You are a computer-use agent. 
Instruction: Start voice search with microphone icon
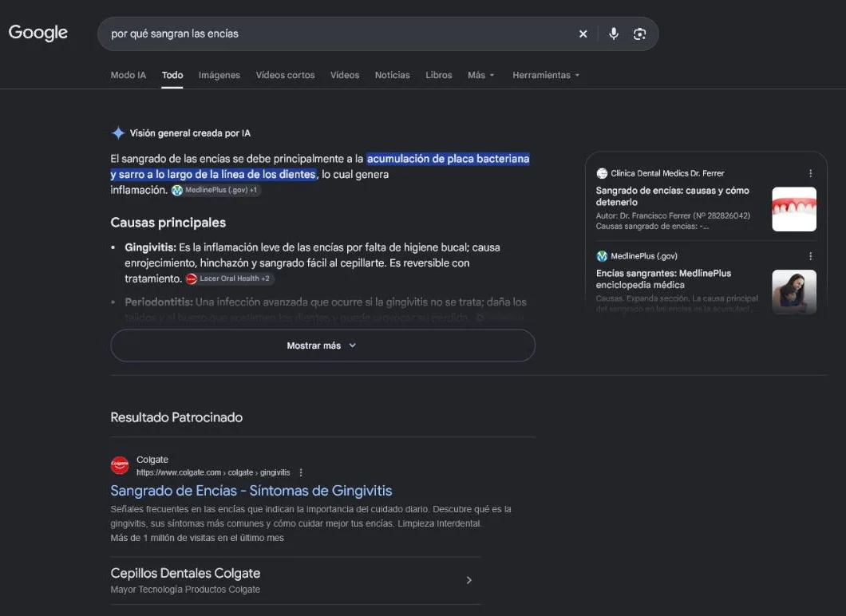tap(614, 34)
